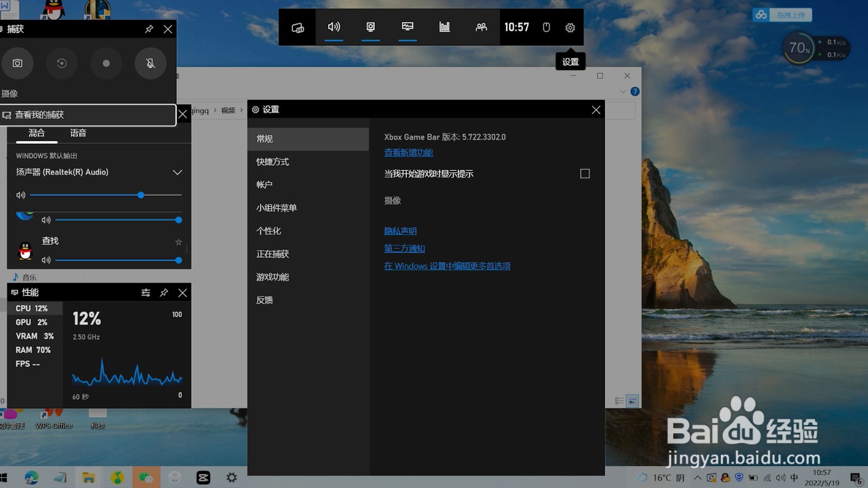Mute the master speaker volume icon
868x488 pixels.
(x=21, y=195)
